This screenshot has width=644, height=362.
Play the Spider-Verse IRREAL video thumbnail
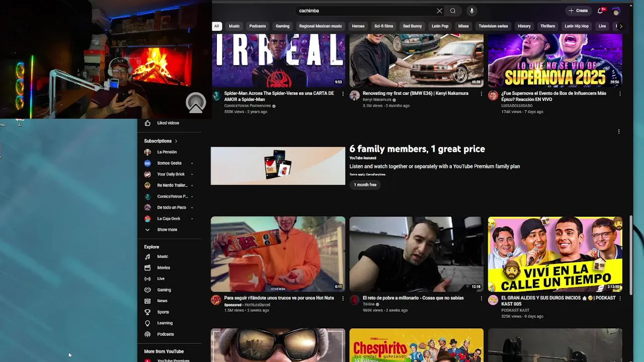(x=278, y=60)
